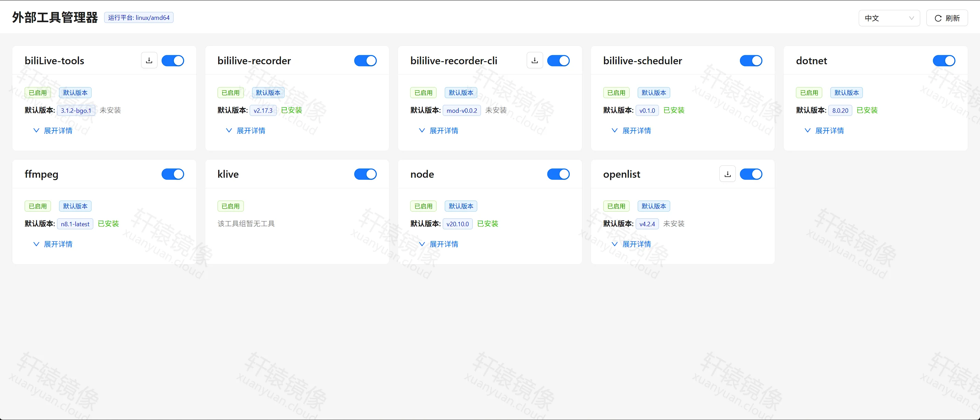
Task: Click the 外部工具管理器 page title
Action: tap(55, 17)
